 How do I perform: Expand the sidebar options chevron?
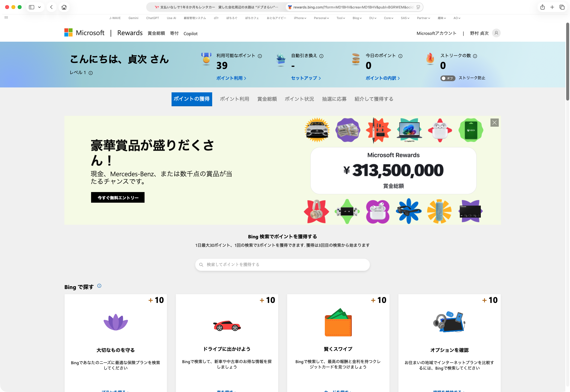[x=40, y=7]
